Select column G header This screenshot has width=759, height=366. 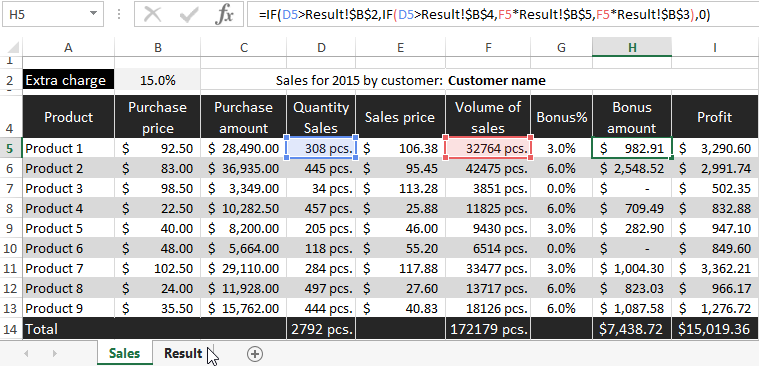click(x=561, y=47)
